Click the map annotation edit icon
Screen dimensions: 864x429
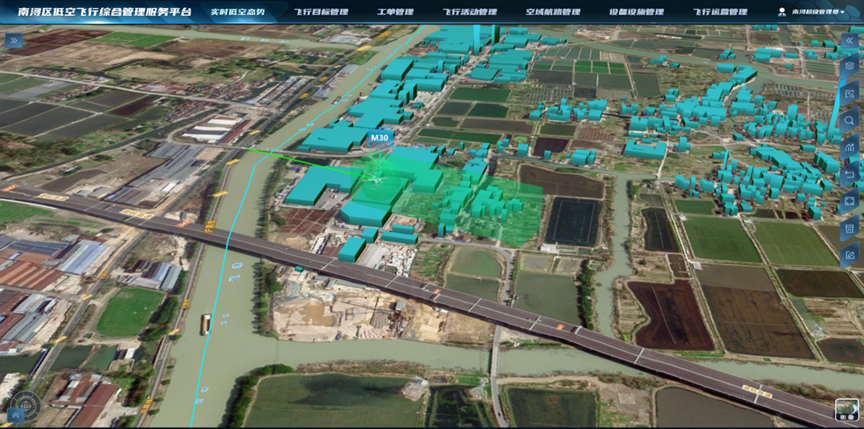[850, 94]
